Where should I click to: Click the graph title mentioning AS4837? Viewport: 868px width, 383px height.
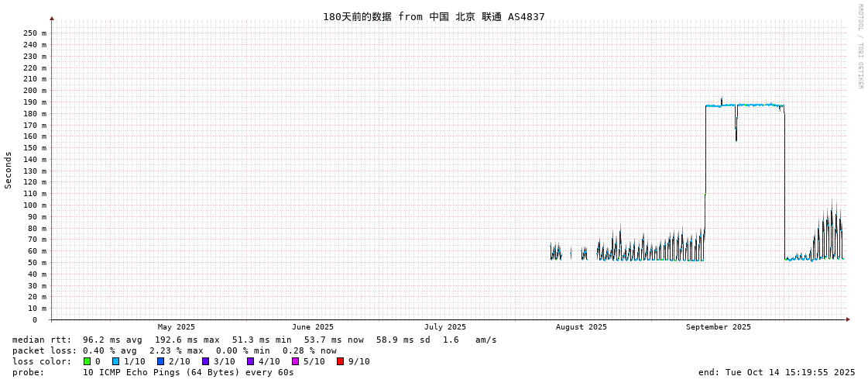tap(434, 17)
